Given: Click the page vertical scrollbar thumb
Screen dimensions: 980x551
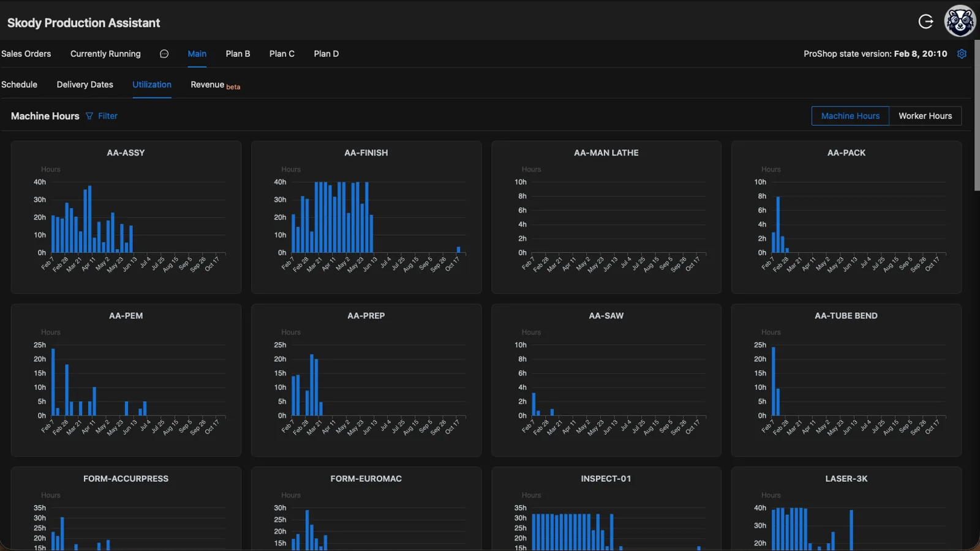Looking at the screenshot, I should click(x=977, y=115).
